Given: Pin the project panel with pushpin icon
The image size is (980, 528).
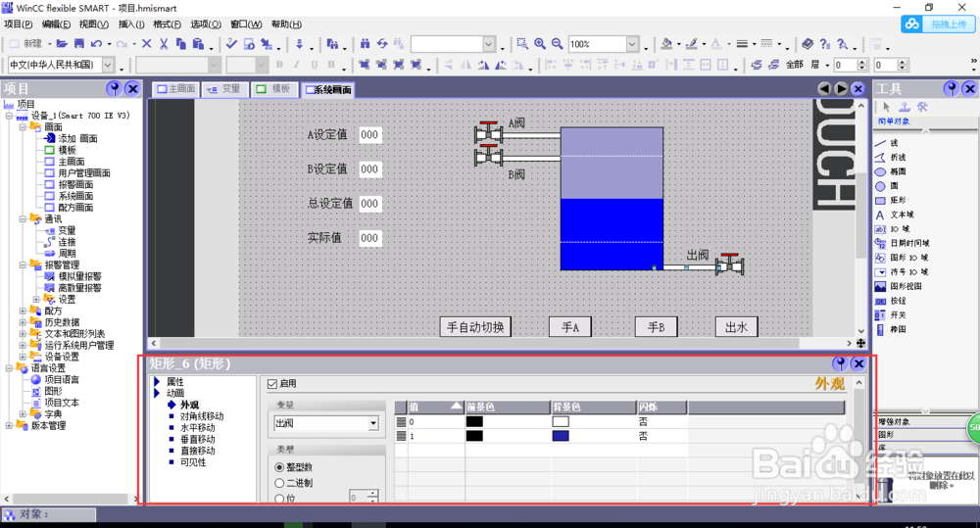Looking at the screenshot, I should point(114,89).
